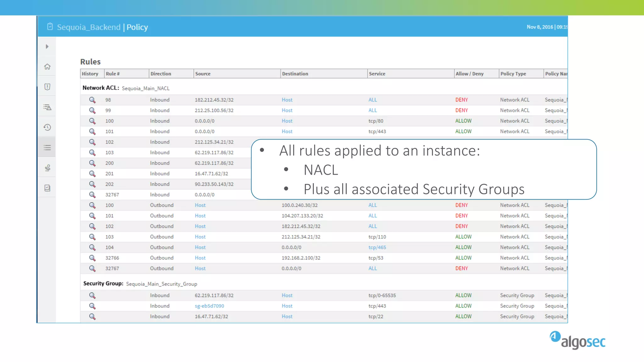The height and width of the screenshot is (362, 644).
Task: Click destination 192.168.2.100/32
Action: (301, 258)
